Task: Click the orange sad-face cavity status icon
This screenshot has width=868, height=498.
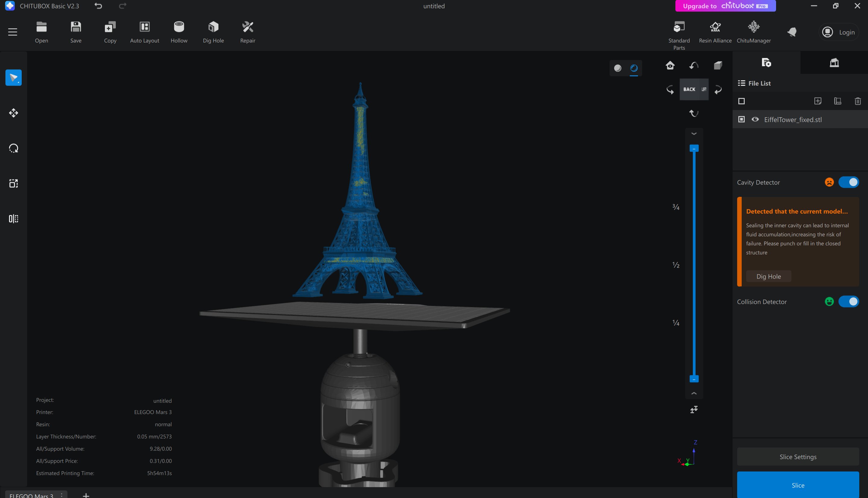Action: pos(829,182)
